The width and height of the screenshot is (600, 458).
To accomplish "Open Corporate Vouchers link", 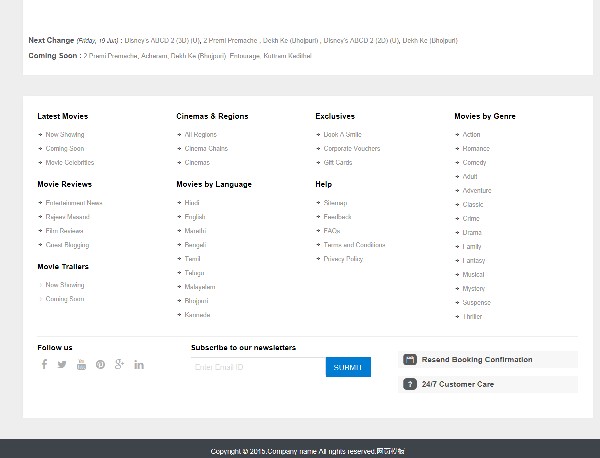I will pyautogui.click(x=351, y=148).
